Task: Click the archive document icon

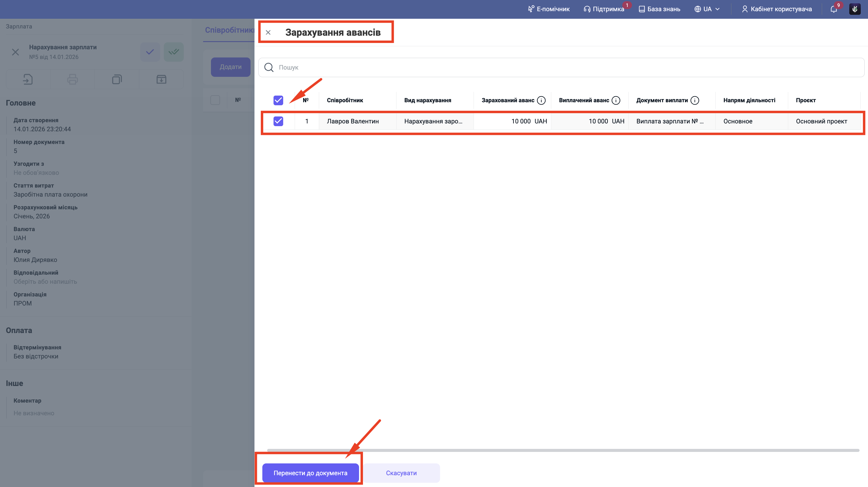Action: (x=161, y=79)
